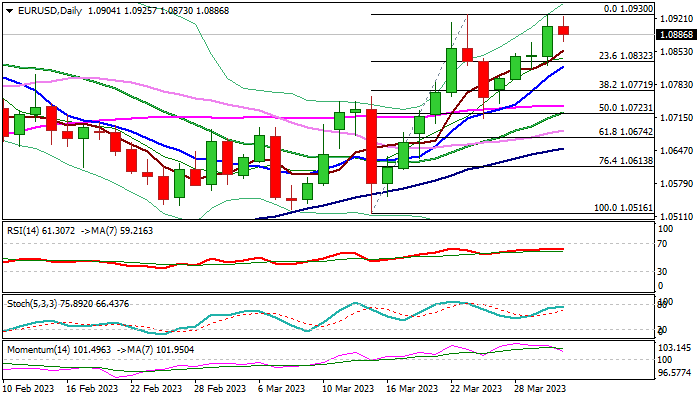Screen dimensions: 700x400
Task: Click the EURUSD,Daily symbol title
Action: click(50, 11)
